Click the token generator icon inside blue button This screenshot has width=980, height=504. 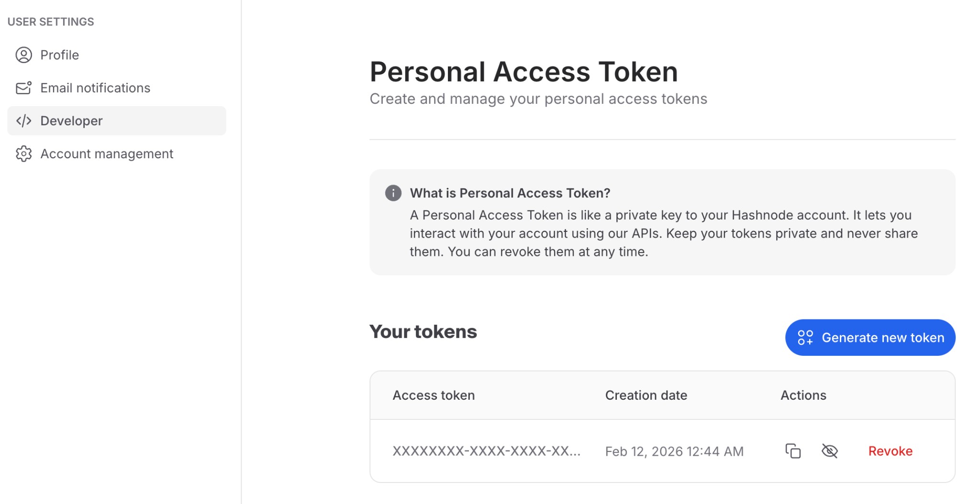click(806, 337)
